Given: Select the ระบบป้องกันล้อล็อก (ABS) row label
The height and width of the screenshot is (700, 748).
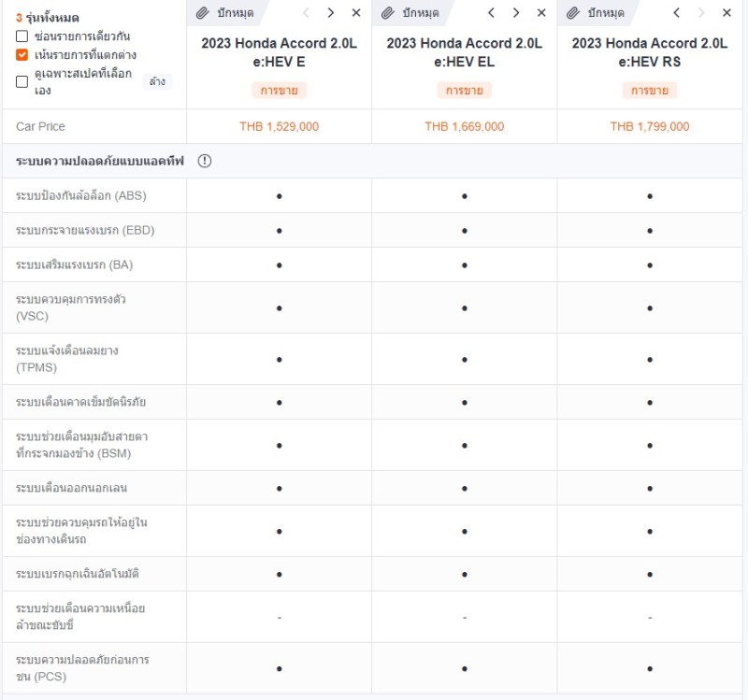Looking at the screenshot, I should 81,196.
